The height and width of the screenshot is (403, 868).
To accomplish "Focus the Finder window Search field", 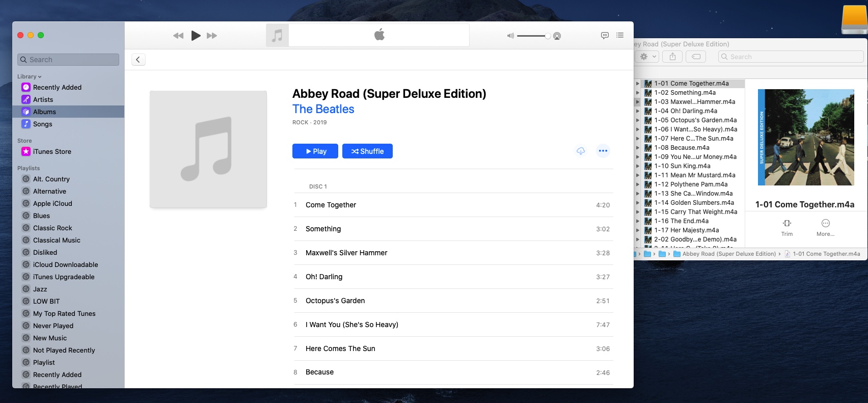I will (791, 57).
